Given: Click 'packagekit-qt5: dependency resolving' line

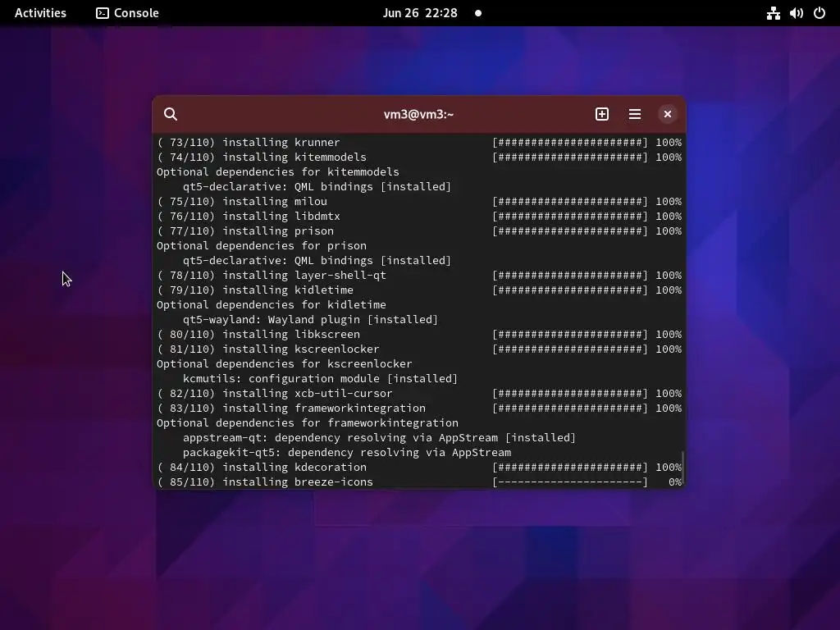Looking at the screenshot, I should click(347, 453).
